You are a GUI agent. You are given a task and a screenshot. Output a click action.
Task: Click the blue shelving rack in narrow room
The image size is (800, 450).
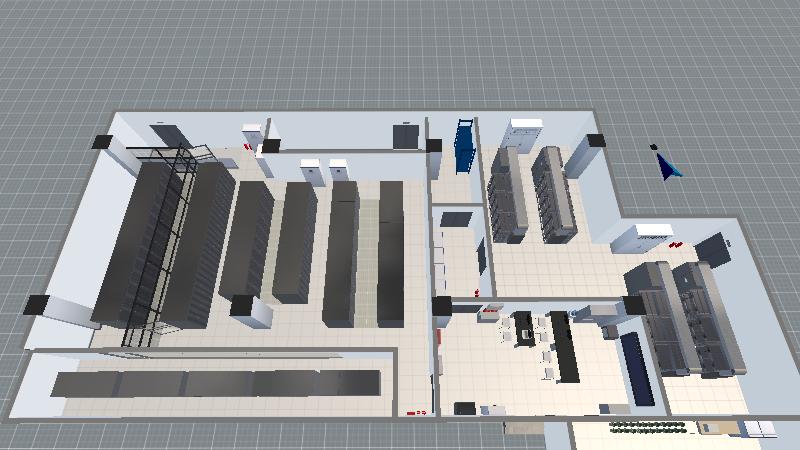point(465,146)
